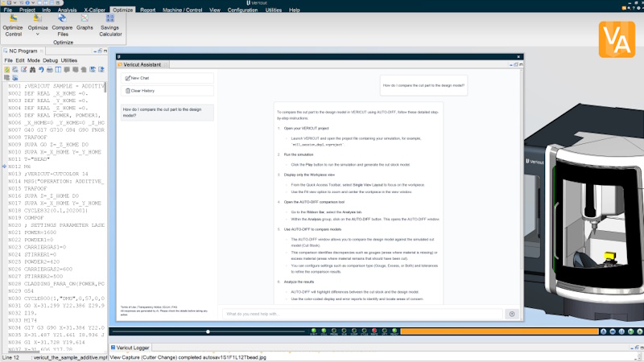Click the second icon in NC Program toolbar
The width and height of the screenshot is (644, 362).
[x=15, y=70]
